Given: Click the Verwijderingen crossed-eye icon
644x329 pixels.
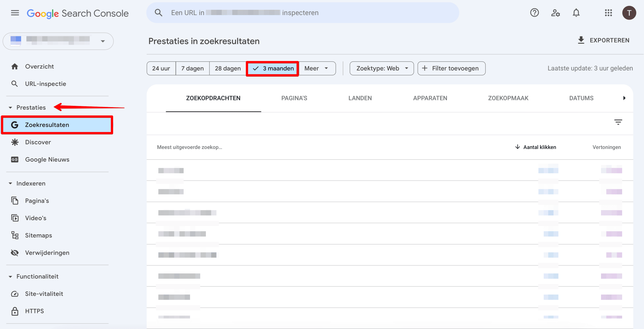Looking at the screenshot, I should pos(15,253).
